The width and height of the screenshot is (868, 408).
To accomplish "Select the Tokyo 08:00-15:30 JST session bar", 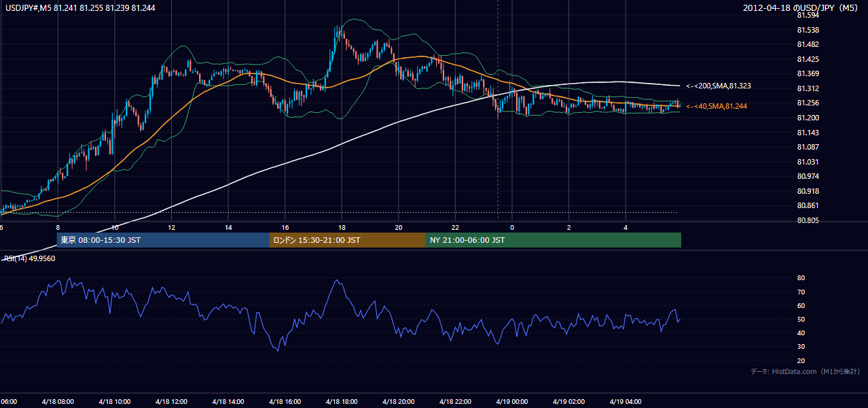I will click(x=163, y=240).
